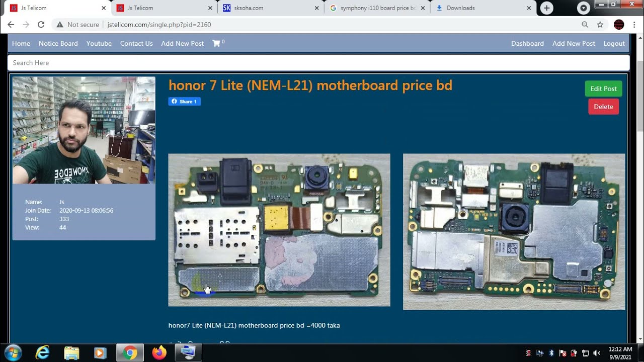644x362 pixels.
Task: Click the red recording tray icon
Action: 529,353
